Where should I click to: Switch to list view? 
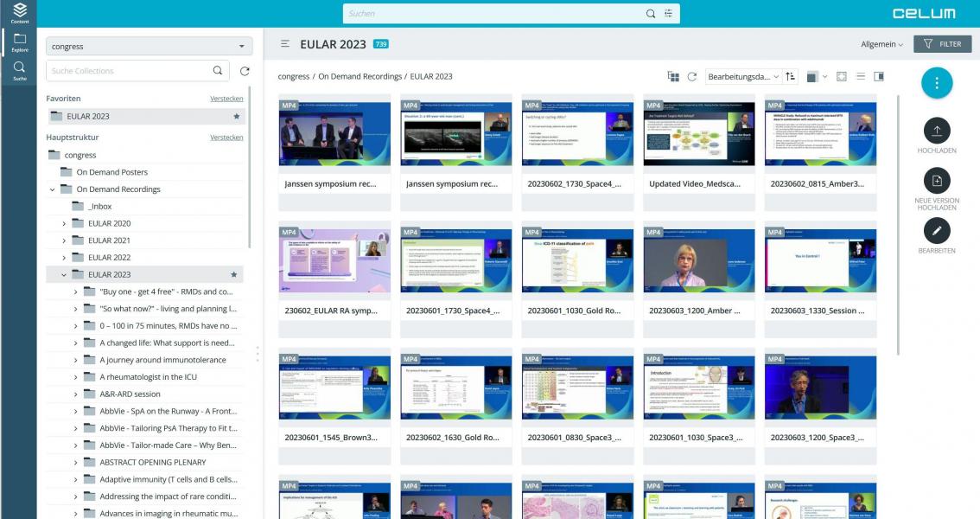[x=861, y=76]
